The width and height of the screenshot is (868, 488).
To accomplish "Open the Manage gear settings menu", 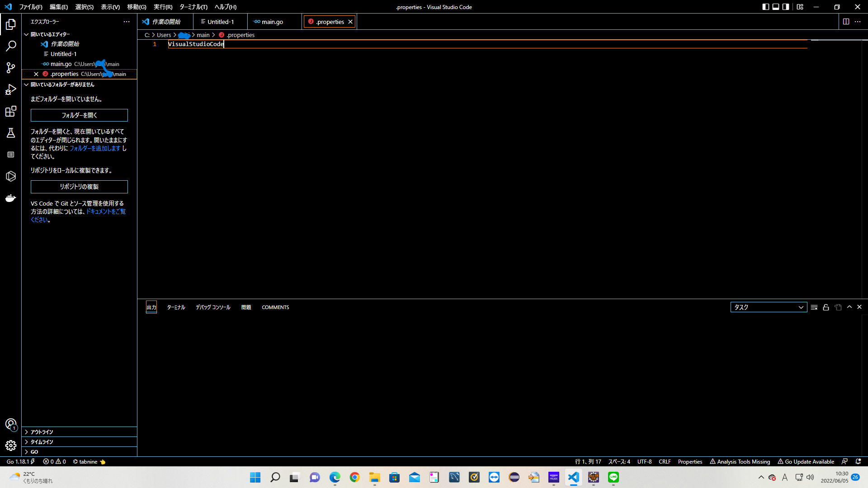I will click(x=11, y=446).
